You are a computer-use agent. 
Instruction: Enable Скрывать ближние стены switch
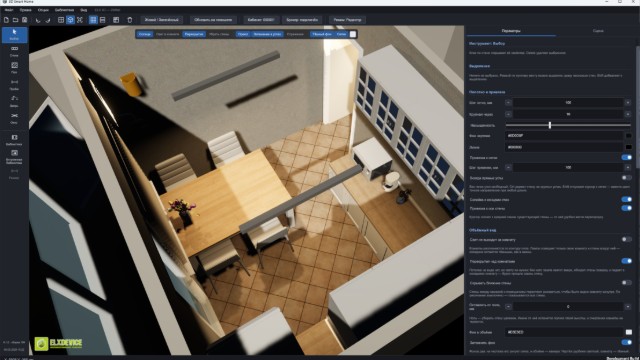[x=626, y=282]
